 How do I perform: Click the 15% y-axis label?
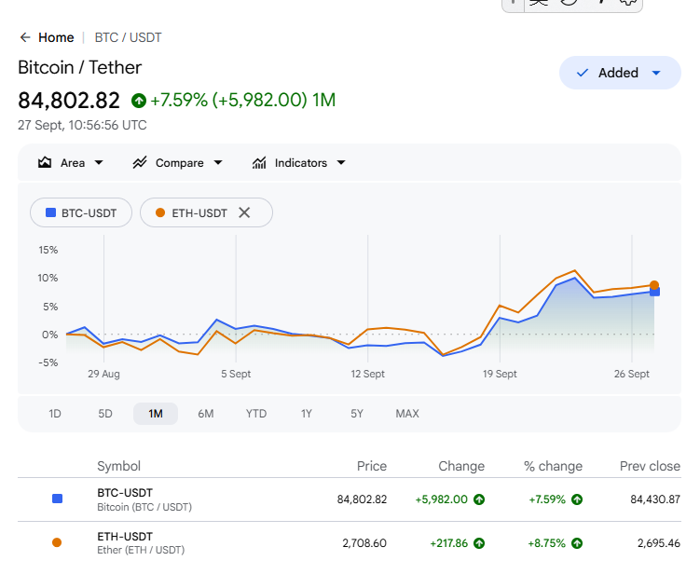tap(48, 250)
